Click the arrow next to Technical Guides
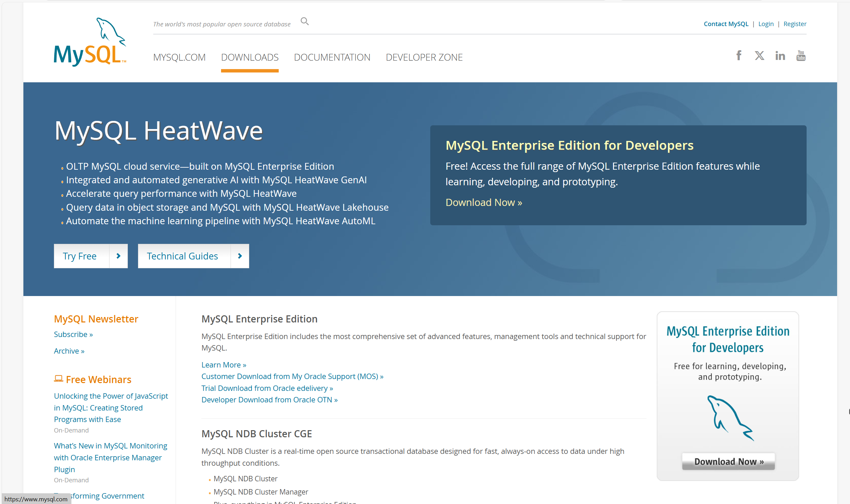This screenshot has height=504, width=850. 240,256
